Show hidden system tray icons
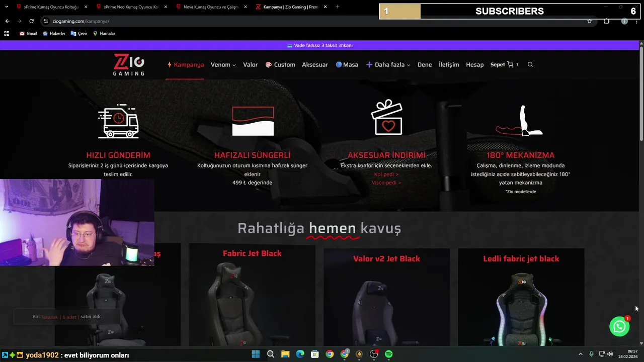The width and height of the screenshot is (644, 362). point(580,354)
